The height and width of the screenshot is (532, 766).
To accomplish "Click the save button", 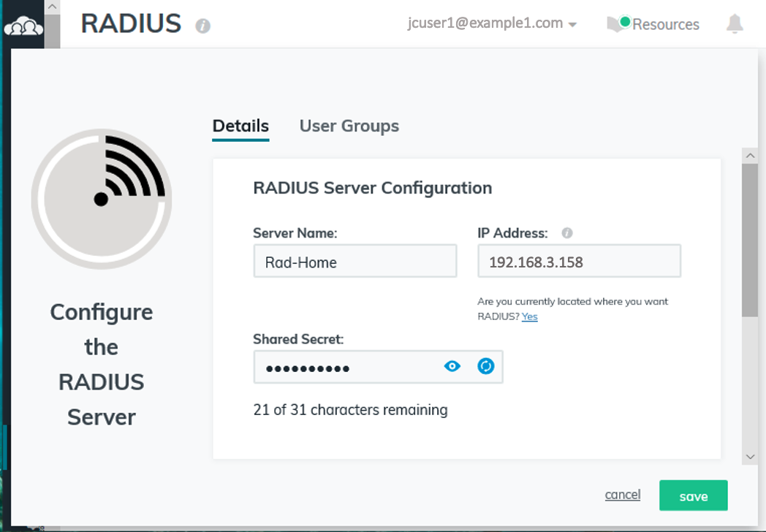I will pyautogui.click(x=693, y=496).
